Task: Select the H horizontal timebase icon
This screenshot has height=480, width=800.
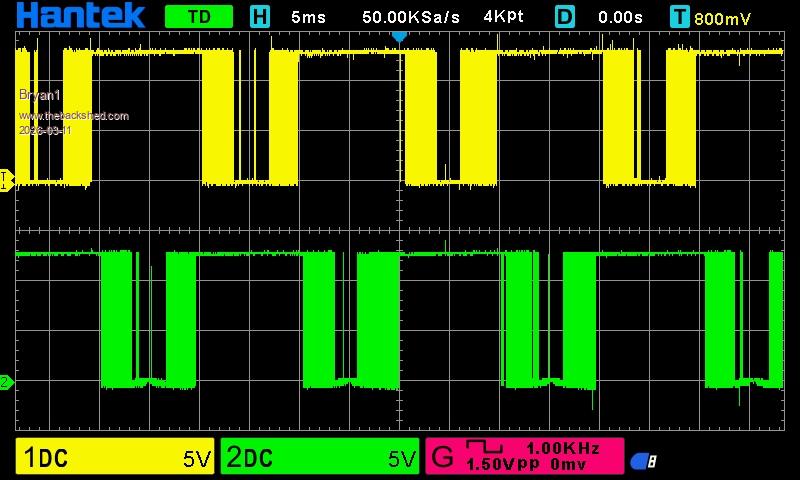Action: point(260,17)
